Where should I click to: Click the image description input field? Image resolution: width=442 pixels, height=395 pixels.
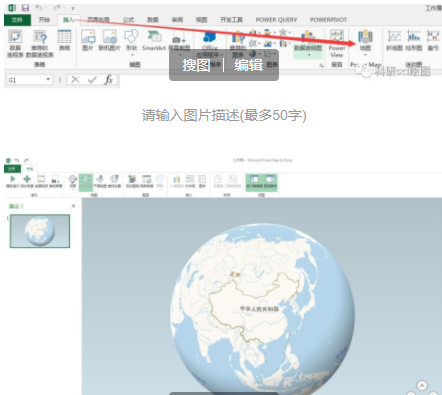point(224,115)
